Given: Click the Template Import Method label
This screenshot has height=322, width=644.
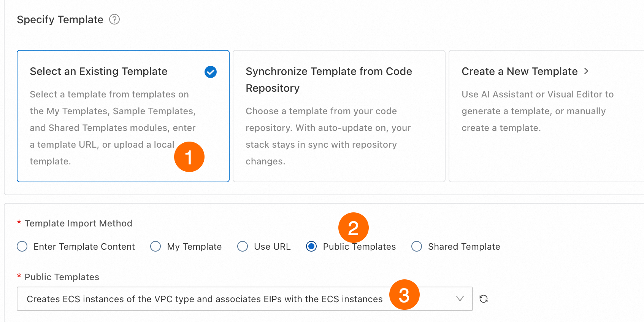Looking at the screenshot, I should tap(78, 223).
